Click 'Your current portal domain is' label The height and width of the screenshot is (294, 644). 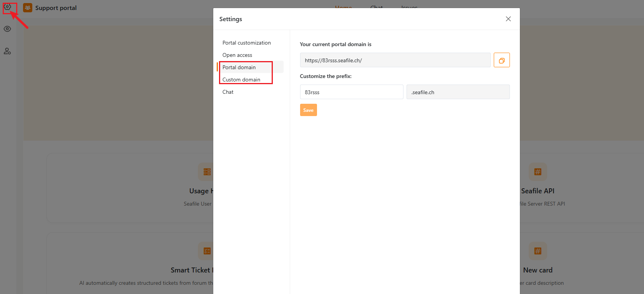[x=335, y=44]
